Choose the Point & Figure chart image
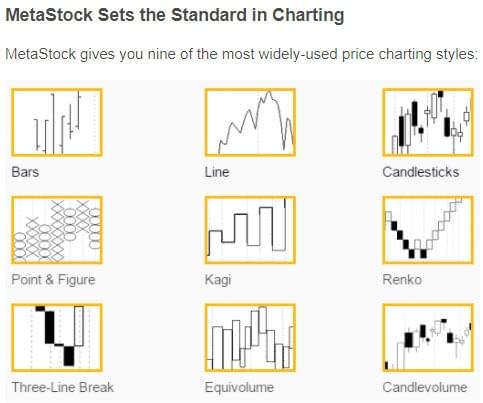 pos(57,230)
